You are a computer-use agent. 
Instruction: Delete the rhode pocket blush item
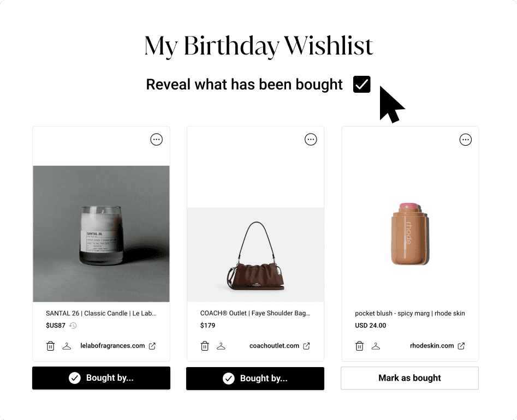point(359,345)
